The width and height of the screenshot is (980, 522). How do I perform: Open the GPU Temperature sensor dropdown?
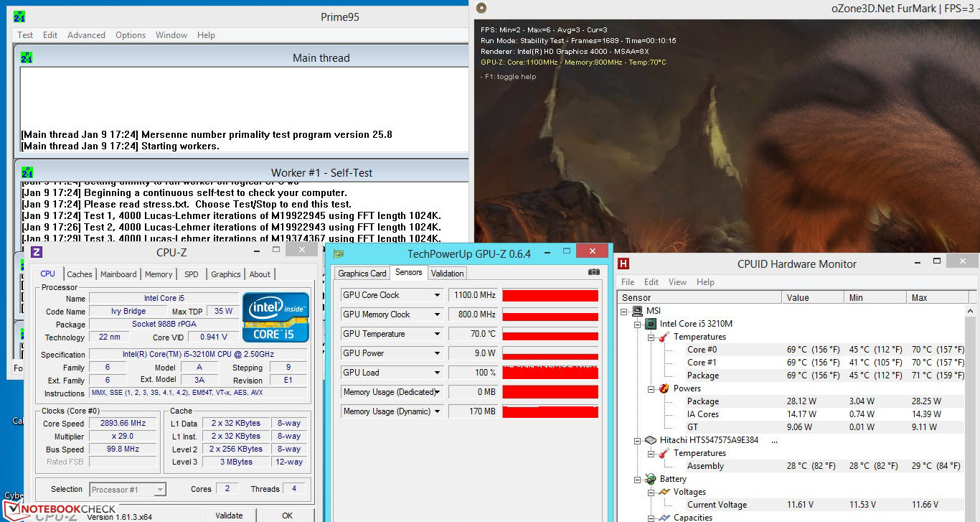437,334
